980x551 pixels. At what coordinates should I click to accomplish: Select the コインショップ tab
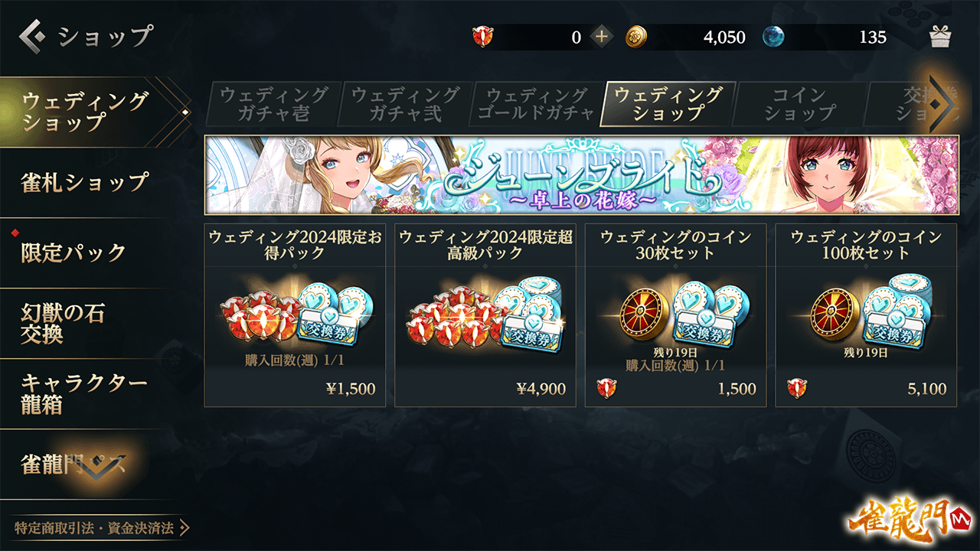tap(799, 104)
